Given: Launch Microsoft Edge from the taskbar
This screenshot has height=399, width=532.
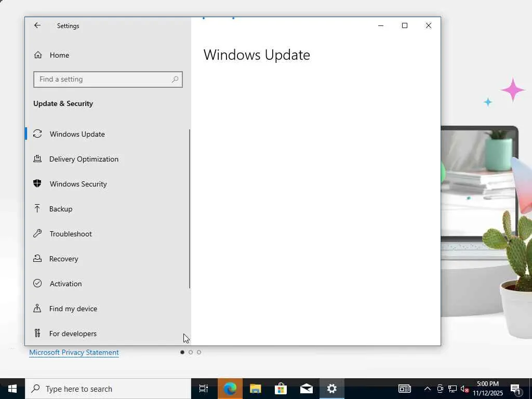Looking at the screenshot, I should [x=230, y=389].
